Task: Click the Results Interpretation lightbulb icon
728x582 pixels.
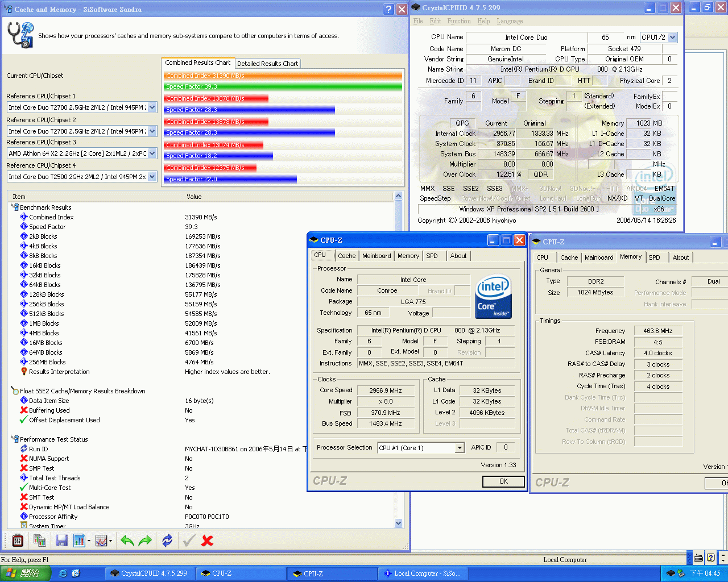Action: pyautogui.click(x=24, y=372)
